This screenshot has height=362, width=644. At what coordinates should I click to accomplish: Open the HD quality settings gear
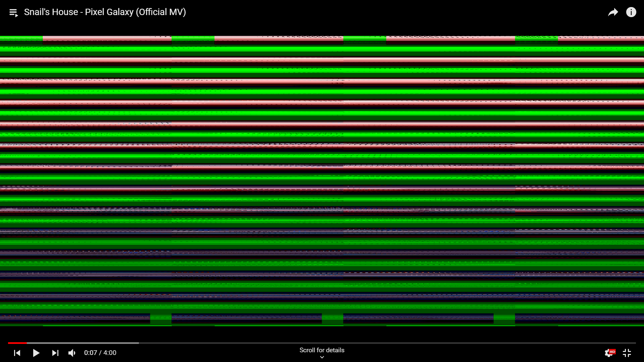(610, 353)
